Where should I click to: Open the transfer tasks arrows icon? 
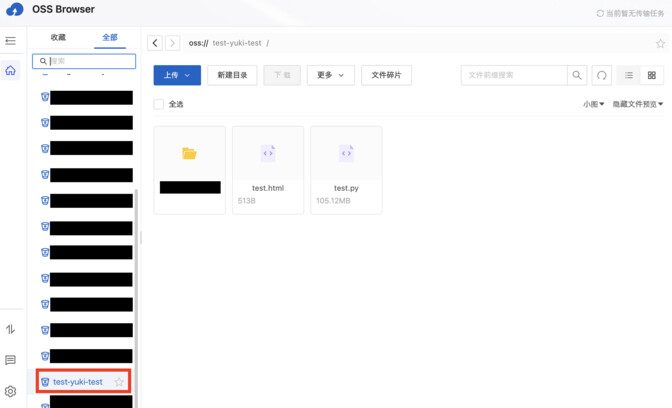11,329
